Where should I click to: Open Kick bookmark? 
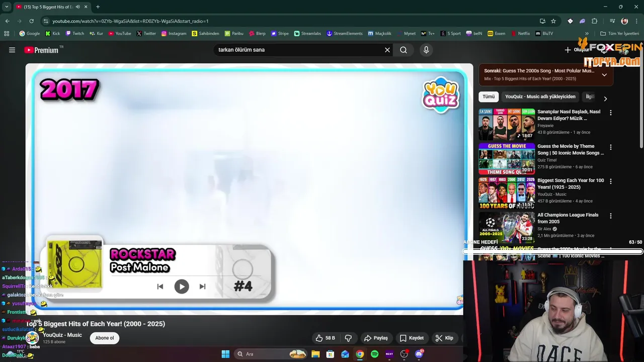(52, 33)
